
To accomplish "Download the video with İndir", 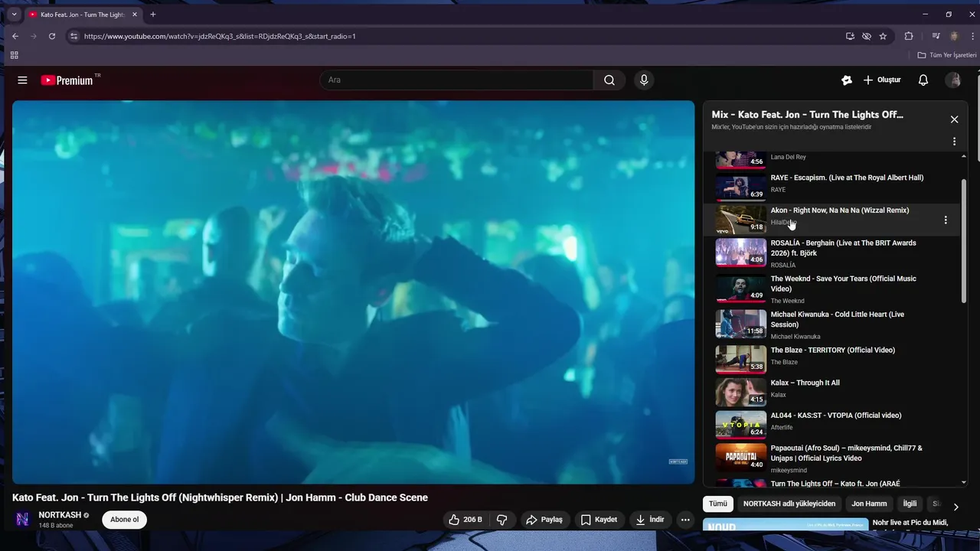I will click(649, 520).
